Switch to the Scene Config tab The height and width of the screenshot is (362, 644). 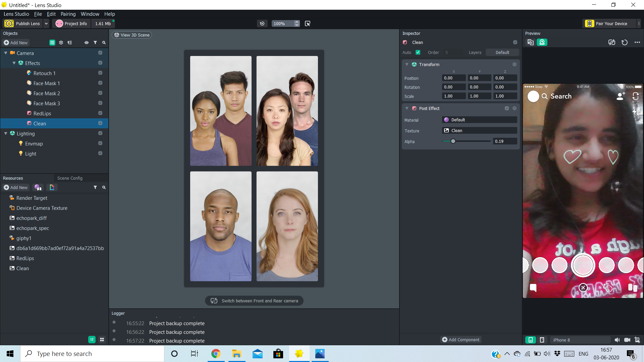tap(70, 178)
